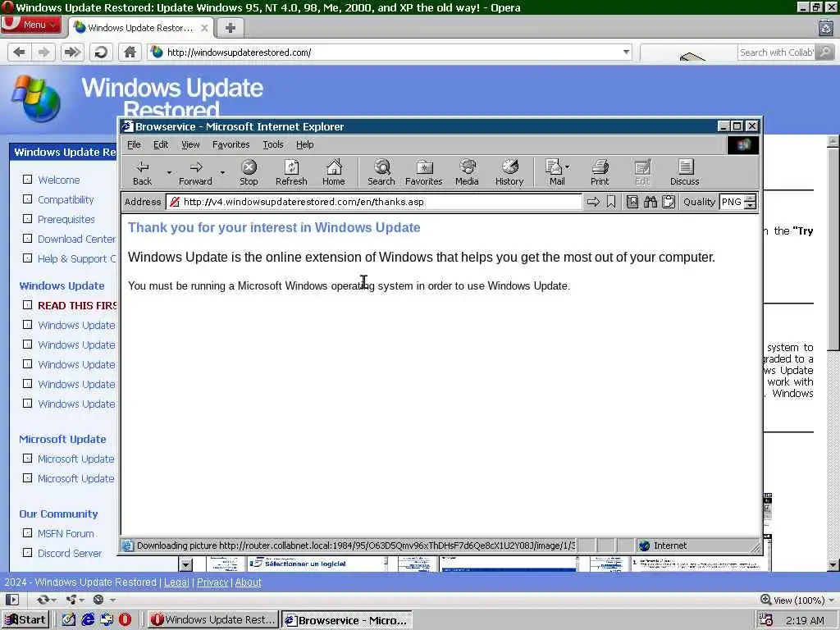
Task: Open the Download Center sidebar link
Action: coord(76,239)
